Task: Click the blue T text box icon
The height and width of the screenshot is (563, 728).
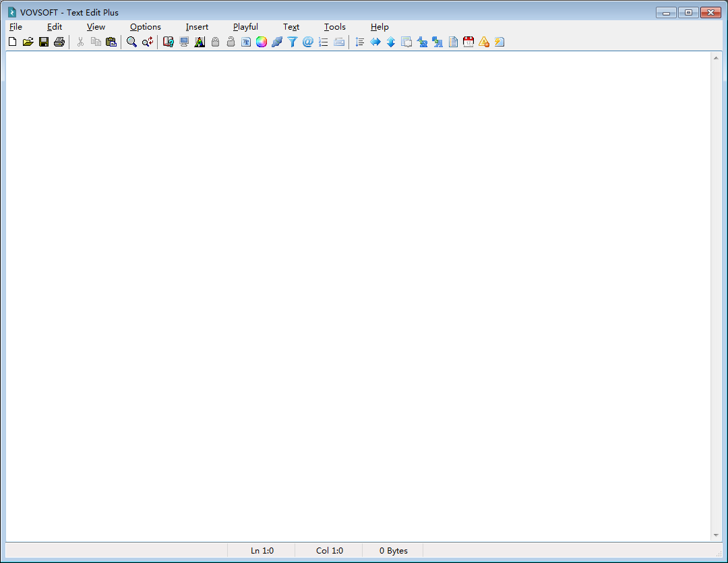Action: (x=246, y=42)
